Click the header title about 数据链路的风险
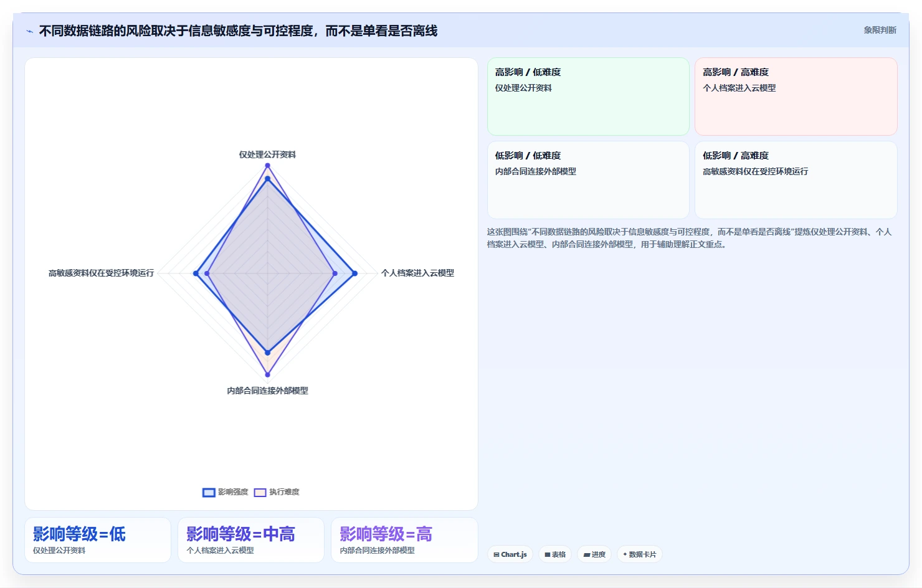922x588 pixels. pyautogui.click(x=238, y=31)
